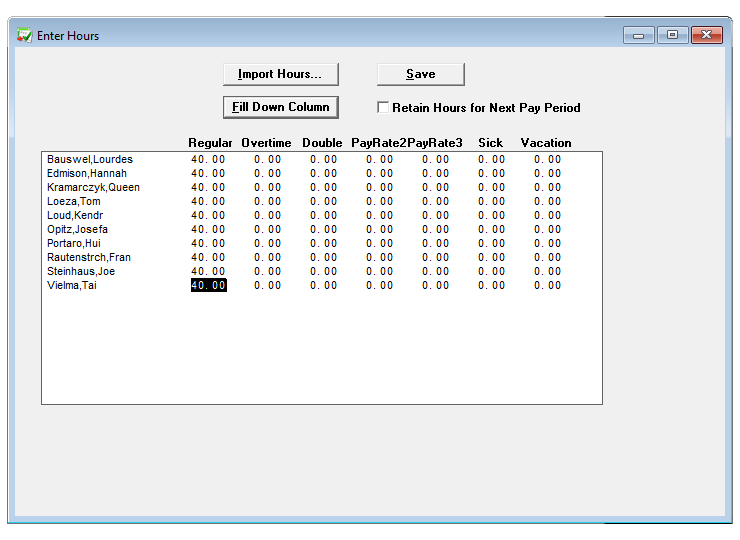Minimize the Enter Hours window

point(639,35)
